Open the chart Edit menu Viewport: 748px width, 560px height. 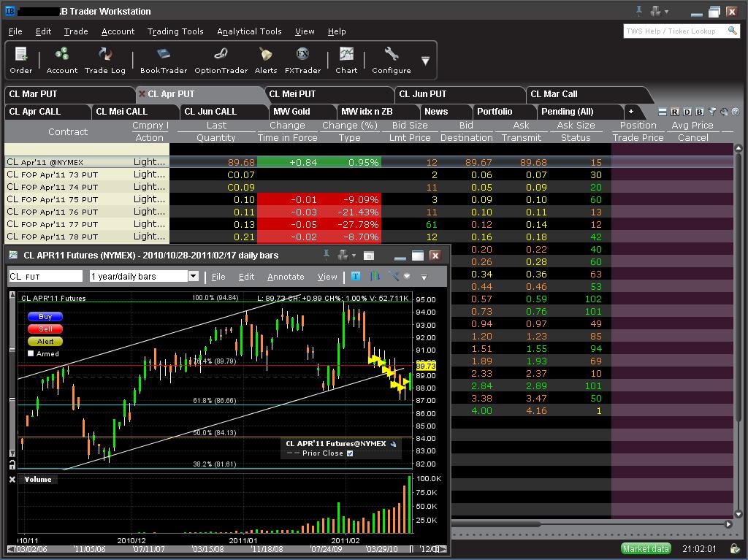[246, 277]
